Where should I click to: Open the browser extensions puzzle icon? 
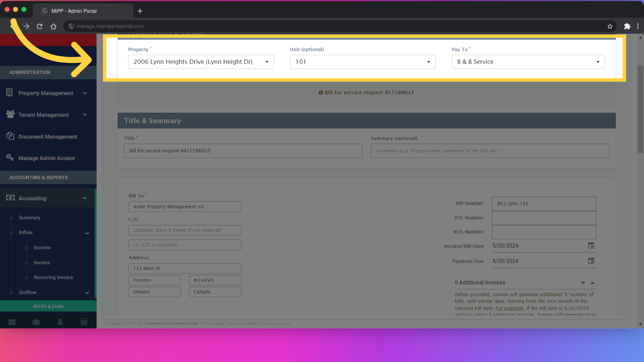[x=627, y=26]
